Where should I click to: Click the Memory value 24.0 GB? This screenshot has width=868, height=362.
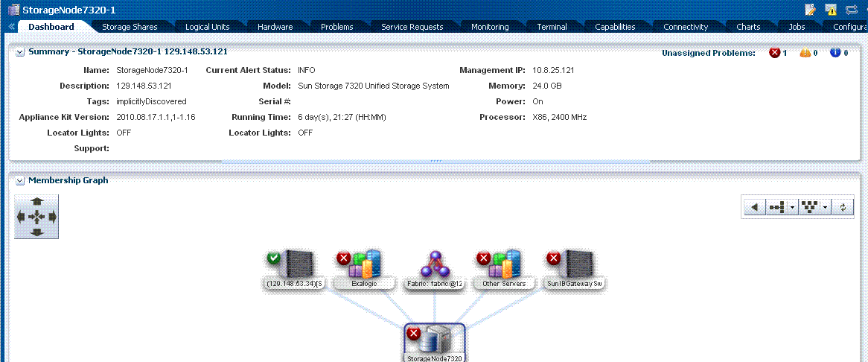pyautogui.click(x=547, y=86)
